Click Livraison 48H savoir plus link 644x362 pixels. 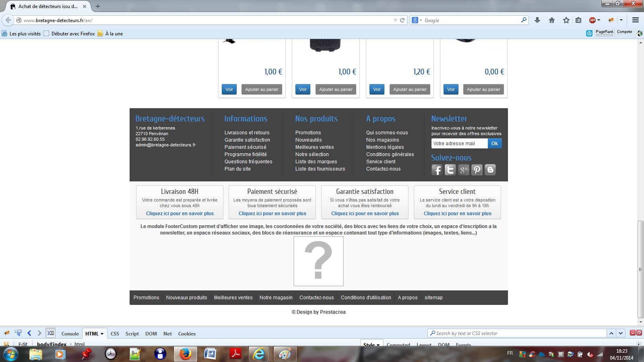click(180, 214)
